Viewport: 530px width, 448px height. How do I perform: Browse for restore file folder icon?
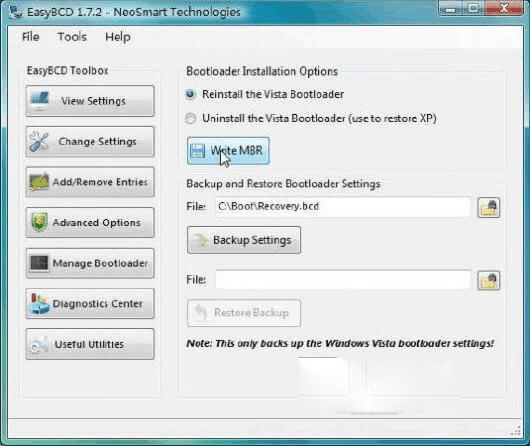489,281
